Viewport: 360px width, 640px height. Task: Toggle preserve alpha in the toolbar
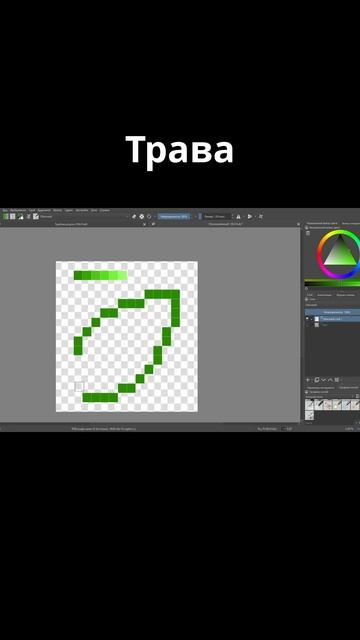coord(142,216)
